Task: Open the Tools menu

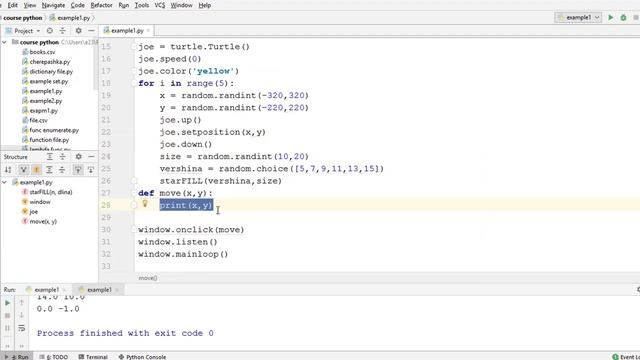Action: click(x=142, y=5)
